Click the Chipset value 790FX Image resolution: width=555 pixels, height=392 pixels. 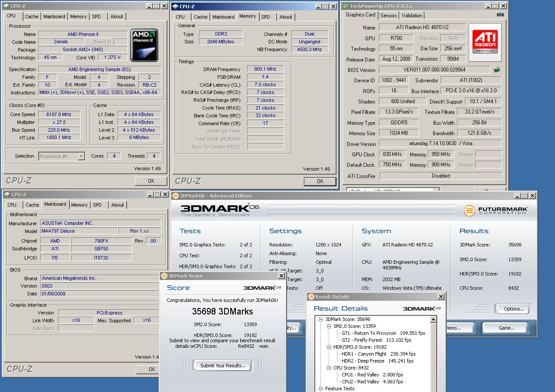101,241
